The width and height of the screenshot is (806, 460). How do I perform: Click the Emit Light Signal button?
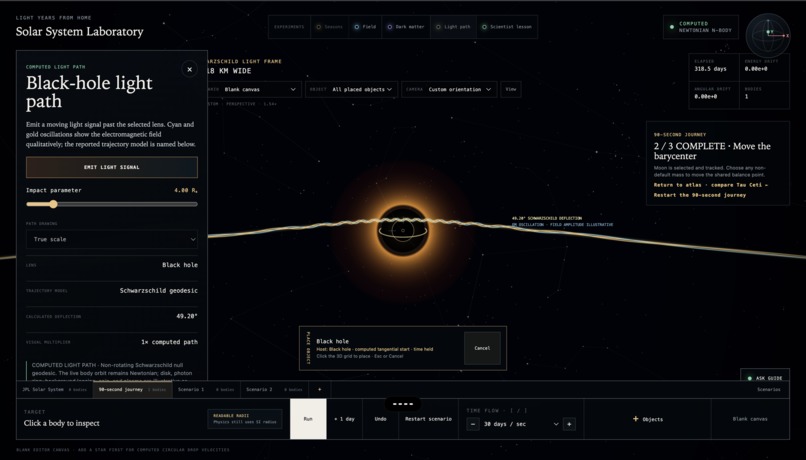tap(112, 167)
